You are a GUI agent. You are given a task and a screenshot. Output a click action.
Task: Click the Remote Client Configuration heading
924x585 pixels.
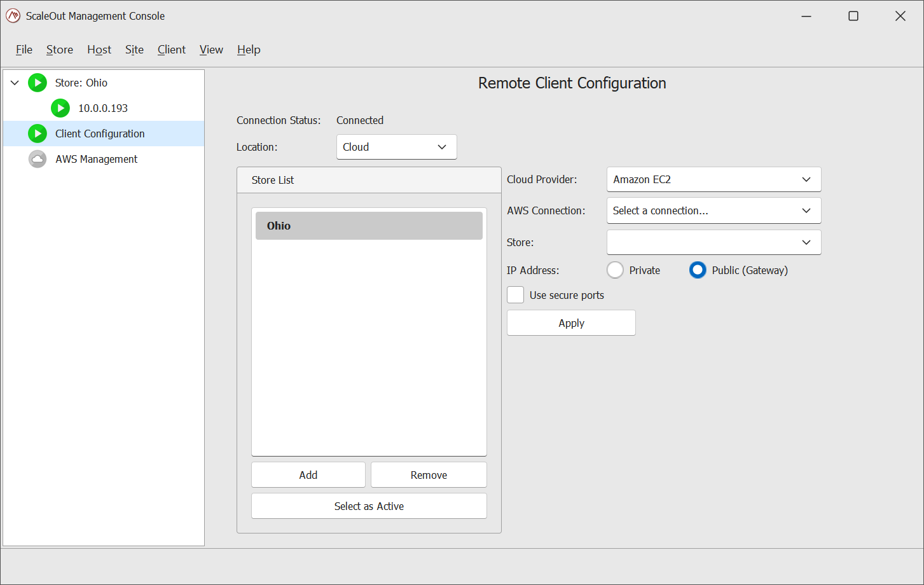point(572,83)
